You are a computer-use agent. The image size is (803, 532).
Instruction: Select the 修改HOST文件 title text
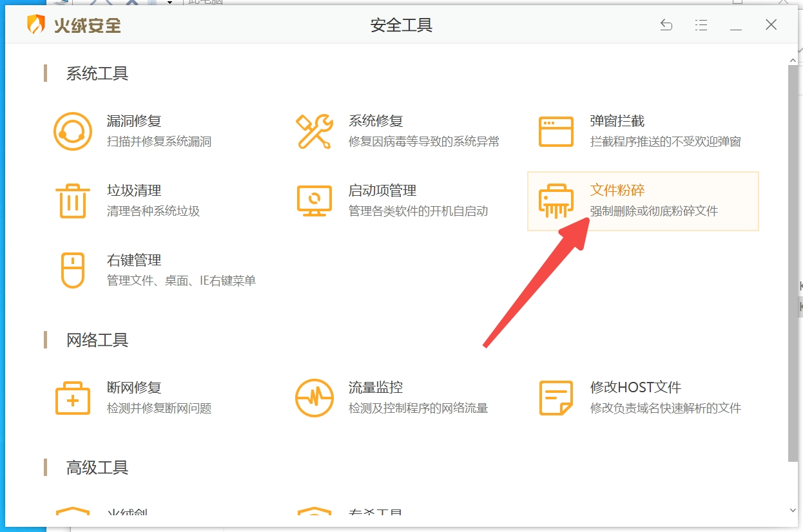[636, 388]
